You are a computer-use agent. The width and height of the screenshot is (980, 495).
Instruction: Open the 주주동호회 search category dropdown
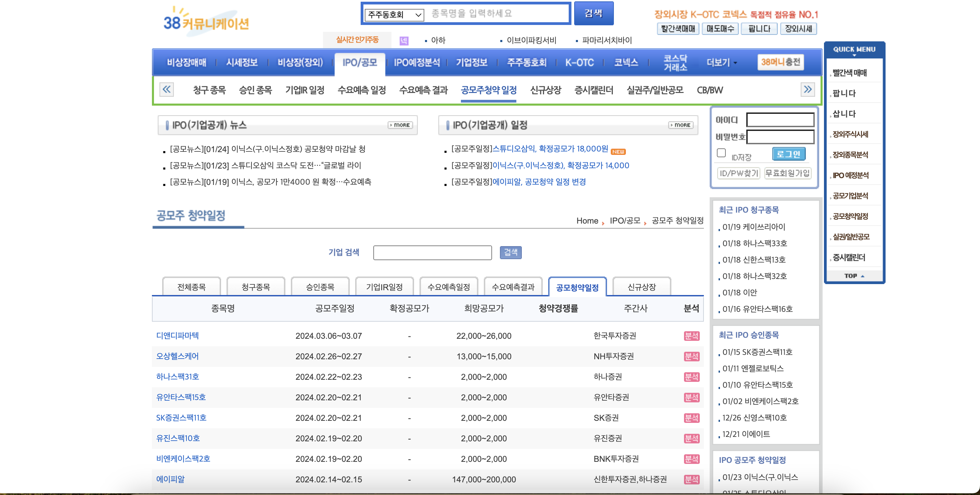pos(394,15)
